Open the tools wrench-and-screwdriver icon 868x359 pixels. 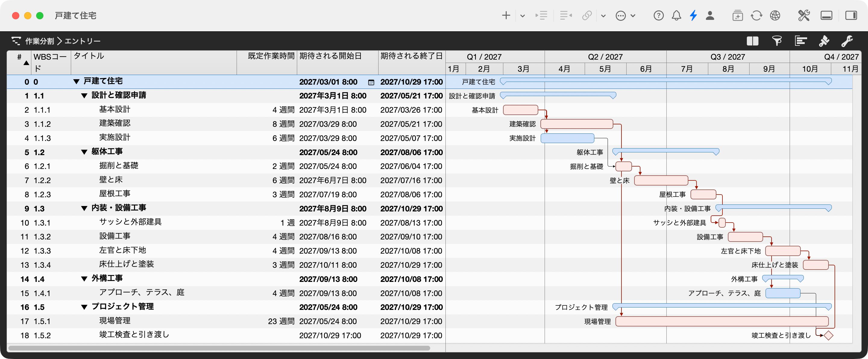[804, 15]
